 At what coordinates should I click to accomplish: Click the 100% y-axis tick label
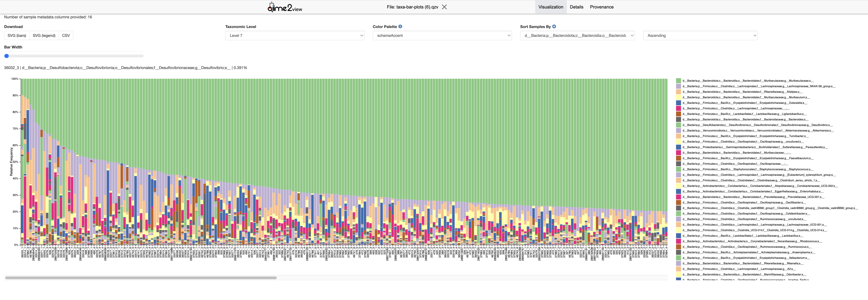pos(15,79)
